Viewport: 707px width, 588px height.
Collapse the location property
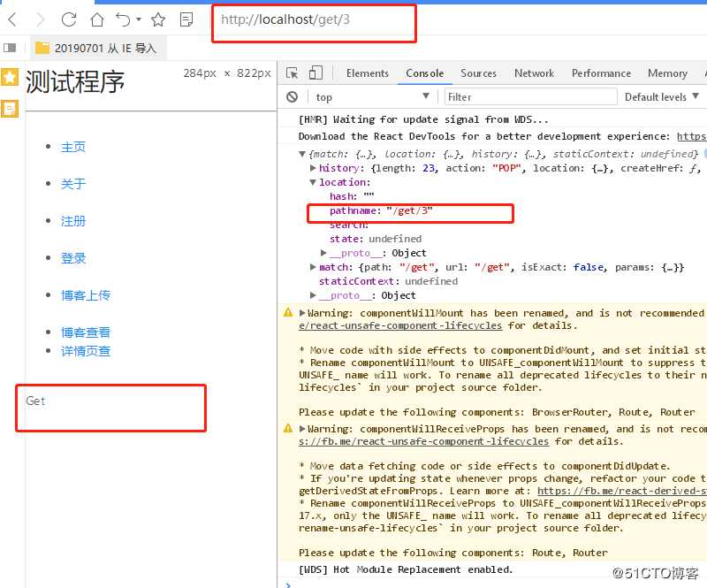[x=313, y=182]
